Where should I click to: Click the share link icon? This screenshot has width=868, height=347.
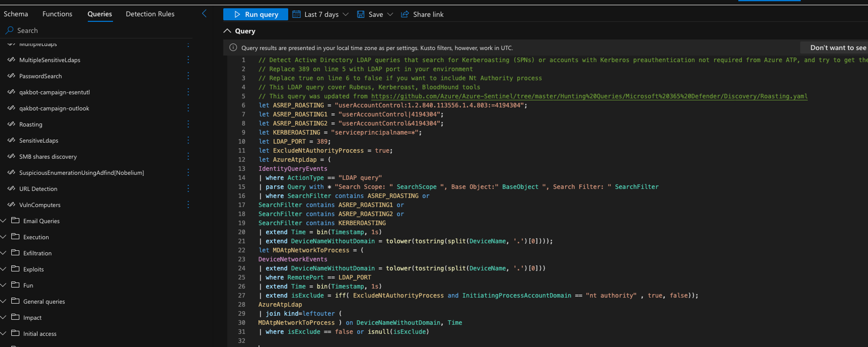point(405,14)
